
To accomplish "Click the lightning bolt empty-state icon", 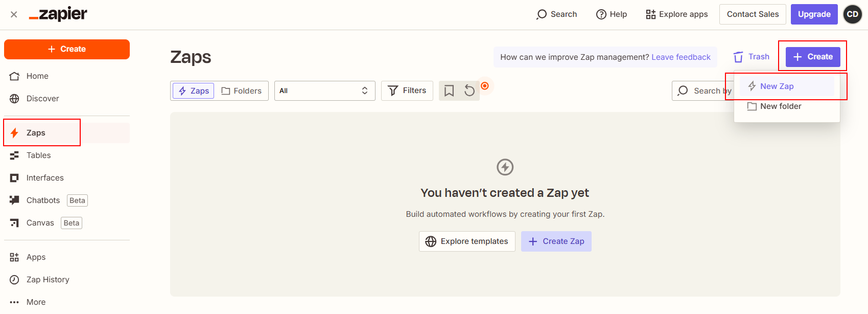I will click(505, 167).
